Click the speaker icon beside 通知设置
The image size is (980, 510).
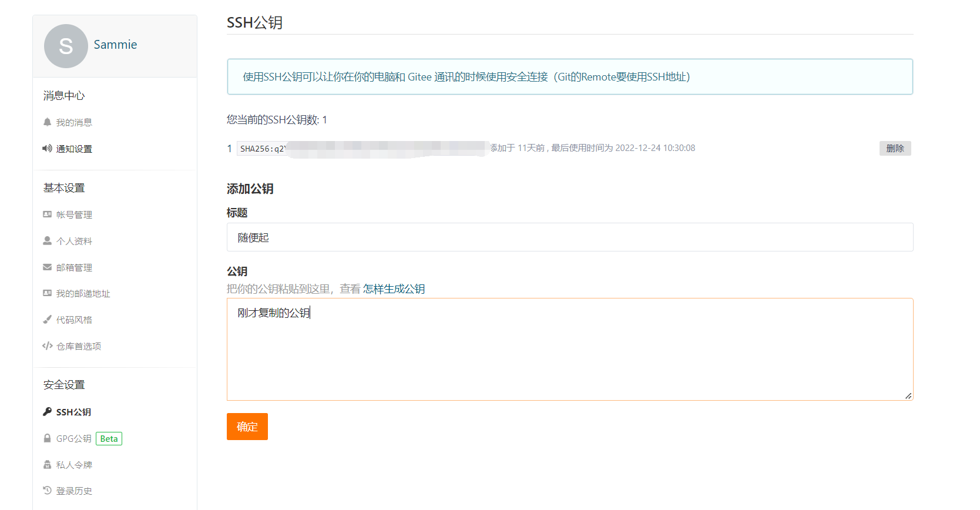(x=47, y=149)
